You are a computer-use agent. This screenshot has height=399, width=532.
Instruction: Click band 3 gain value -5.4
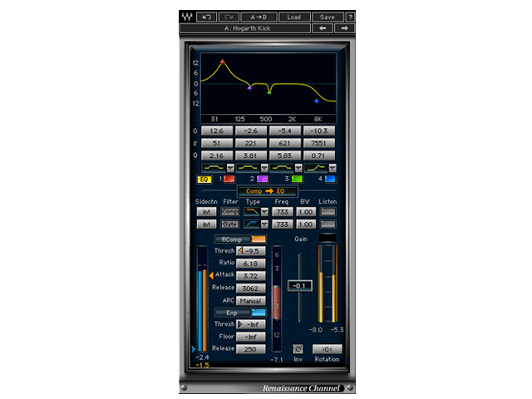[284, 131]
